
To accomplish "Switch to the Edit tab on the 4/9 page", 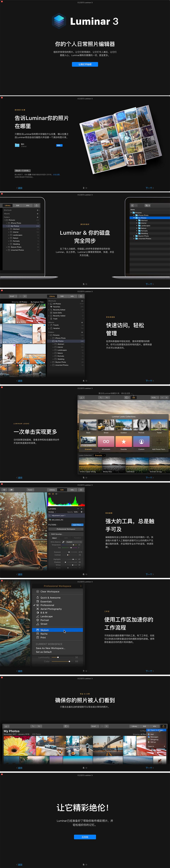I will 62,296.
